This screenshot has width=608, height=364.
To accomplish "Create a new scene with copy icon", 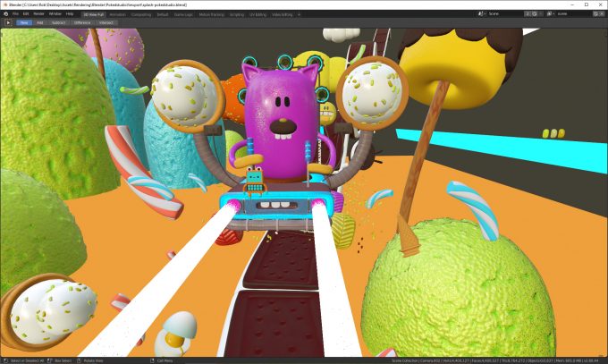I will [x=535, y=13].
